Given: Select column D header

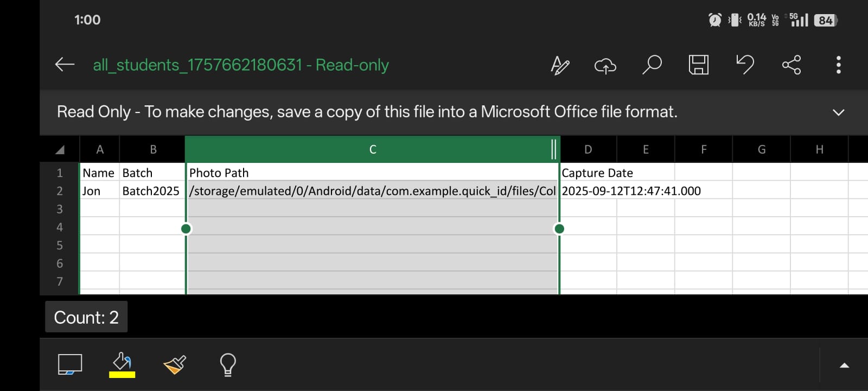Looking at the screenshot, I should tap(588, 149).
